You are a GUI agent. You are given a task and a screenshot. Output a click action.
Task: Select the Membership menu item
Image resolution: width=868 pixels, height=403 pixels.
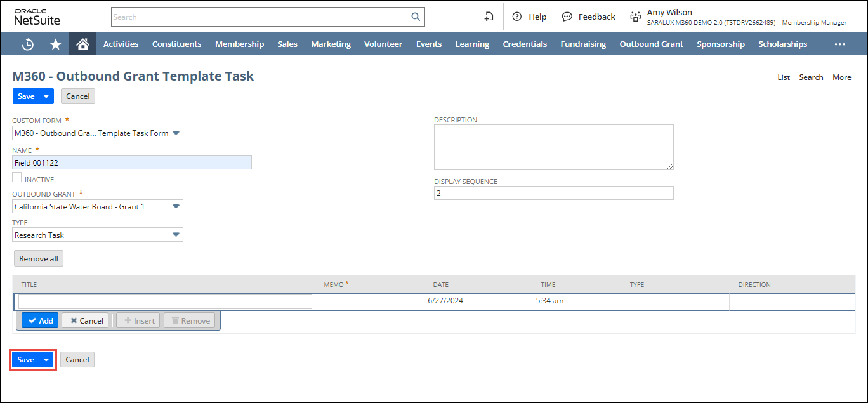(239, 44)
